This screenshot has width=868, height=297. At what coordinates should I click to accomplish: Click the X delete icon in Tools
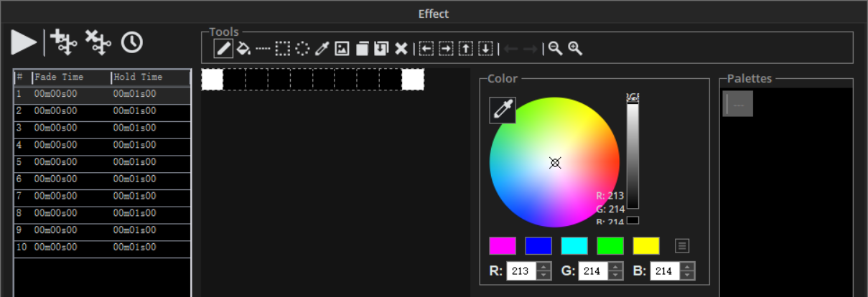coord(401,49)
